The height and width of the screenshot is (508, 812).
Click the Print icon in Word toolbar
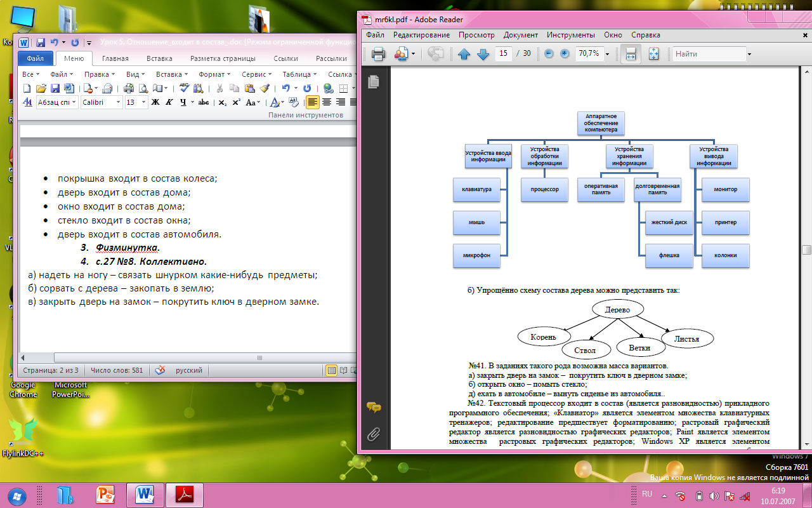[x=129, y=88]
